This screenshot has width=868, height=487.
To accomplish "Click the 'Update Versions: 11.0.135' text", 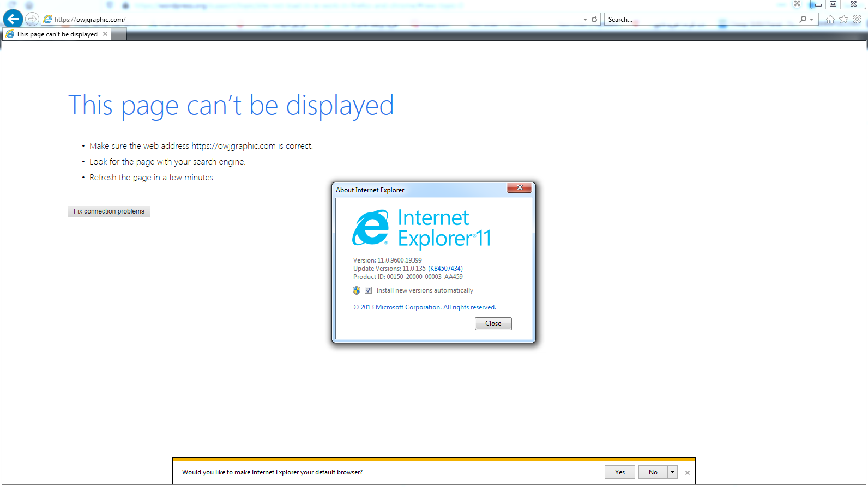I will [x=389, y=269].
